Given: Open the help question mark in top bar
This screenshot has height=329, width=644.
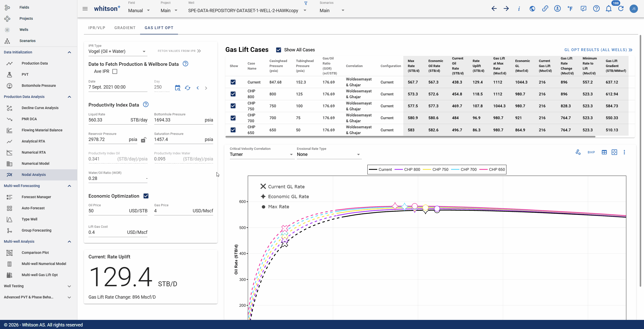Looking at the screenshot, I should (596, 9).
